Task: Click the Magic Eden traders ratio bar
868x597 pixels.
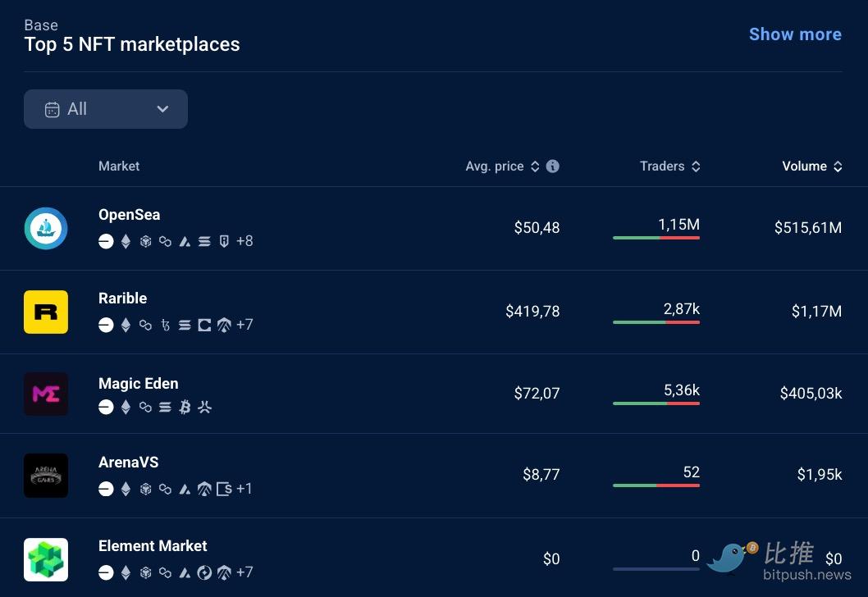Action: [x=656, y=403]
